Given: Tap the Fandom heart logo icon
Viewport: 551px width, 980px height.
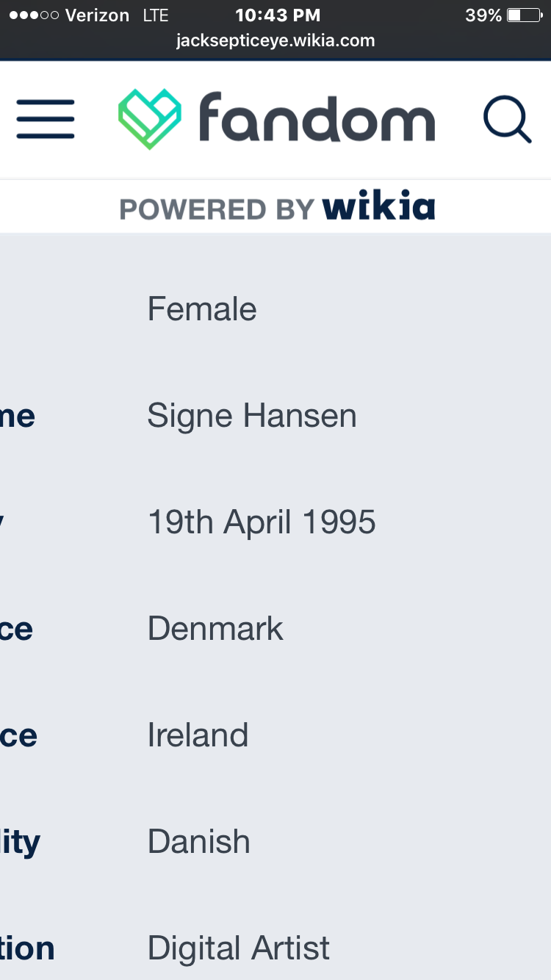Looking at the screenshot, I should click(x=150, y=119).
